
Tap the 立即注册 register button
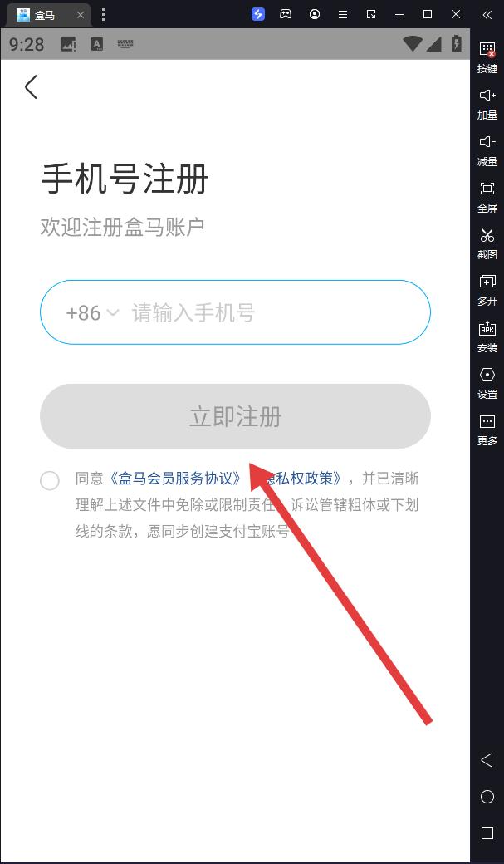point(235,416)
